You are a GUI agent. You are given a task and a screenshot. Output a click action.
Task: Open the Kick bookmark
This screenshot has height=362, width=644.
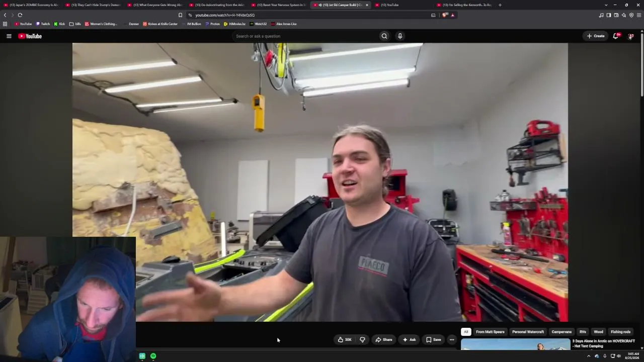tap(59, 24)
